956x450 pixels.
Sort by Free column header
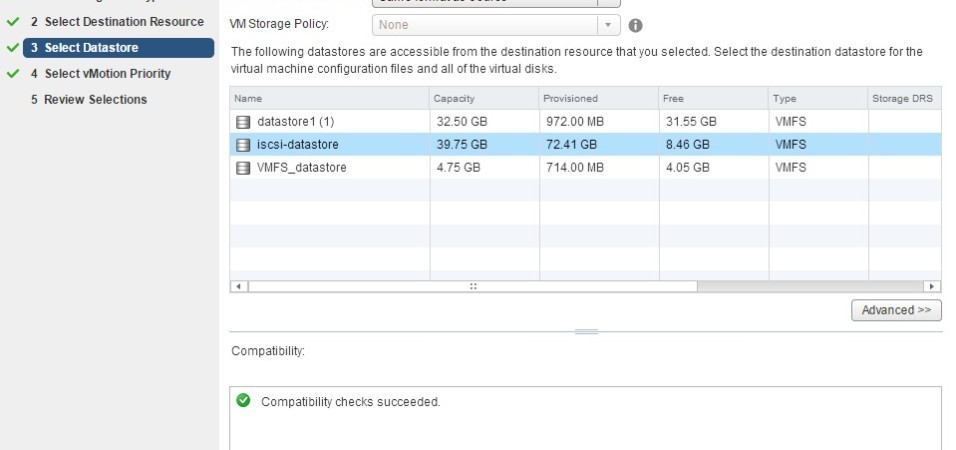[x=714, y=98]
